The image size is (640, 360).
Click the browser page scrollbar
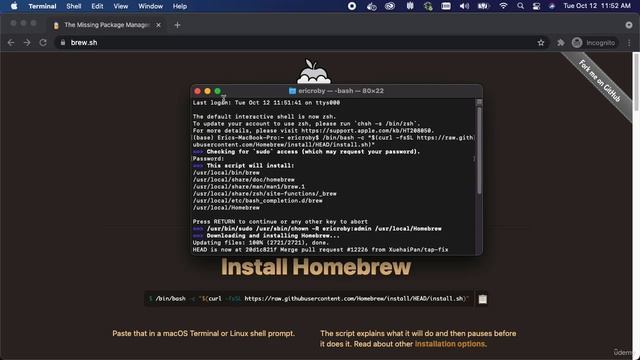(x=636, y=82)
